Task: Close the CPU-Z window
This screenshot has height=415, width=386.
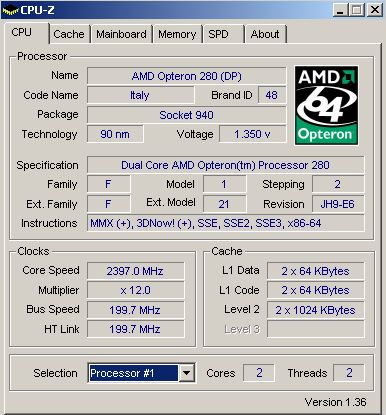Action: point(375,10)
